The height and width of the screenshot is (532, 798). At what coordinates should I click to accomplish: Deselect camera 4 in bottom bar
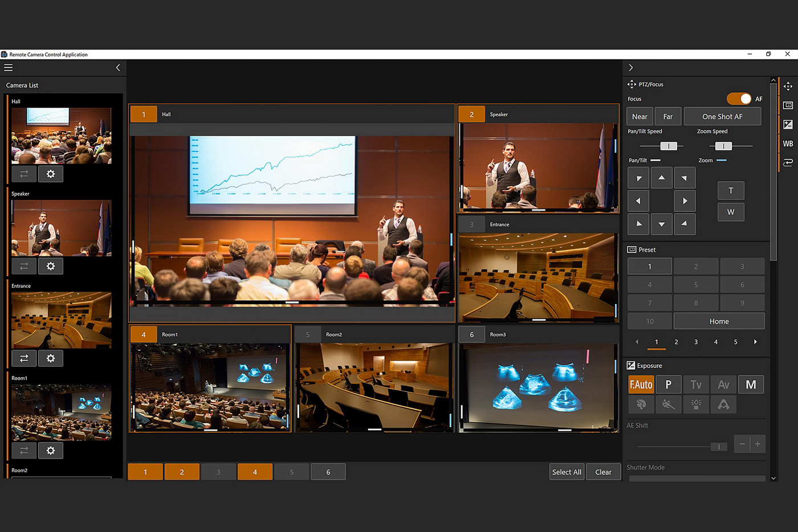(255, 472)
